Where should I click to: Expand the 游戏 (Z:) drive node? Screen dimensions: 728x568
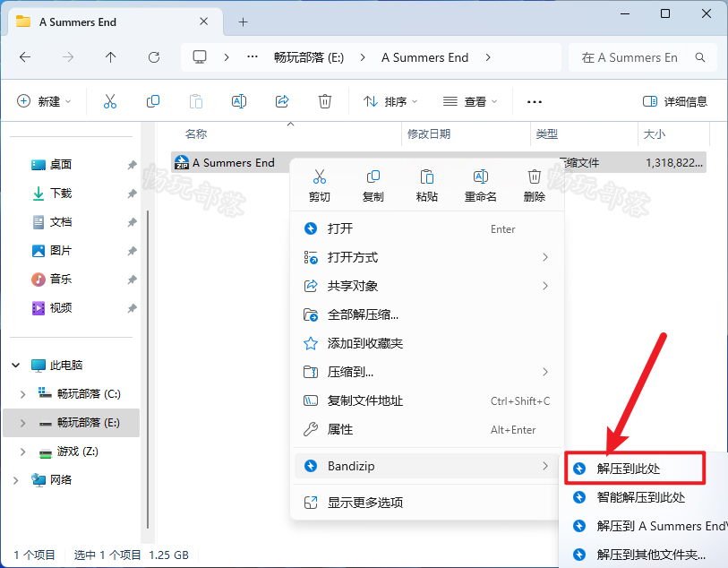tap(22, 452)
